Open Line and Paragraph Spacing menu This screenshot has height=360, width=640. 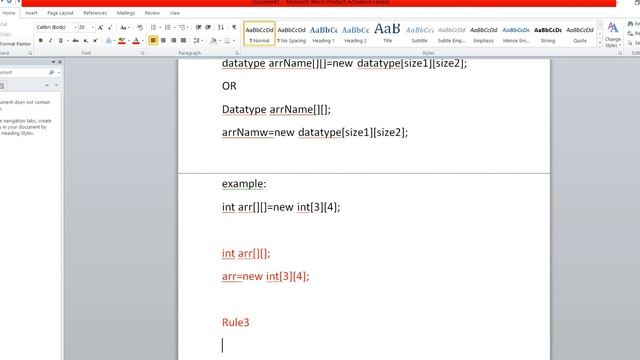coord(198,40)
